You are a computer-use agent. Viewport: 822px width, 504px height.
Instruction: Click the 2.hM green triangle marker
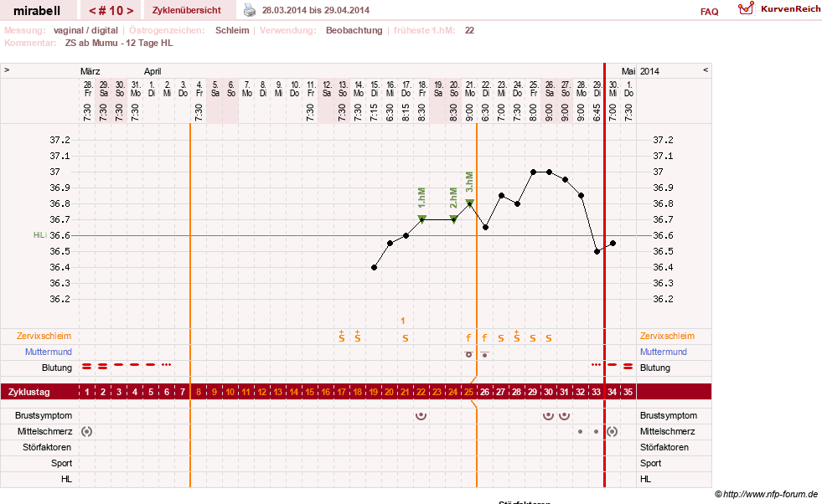coord(454,219)
